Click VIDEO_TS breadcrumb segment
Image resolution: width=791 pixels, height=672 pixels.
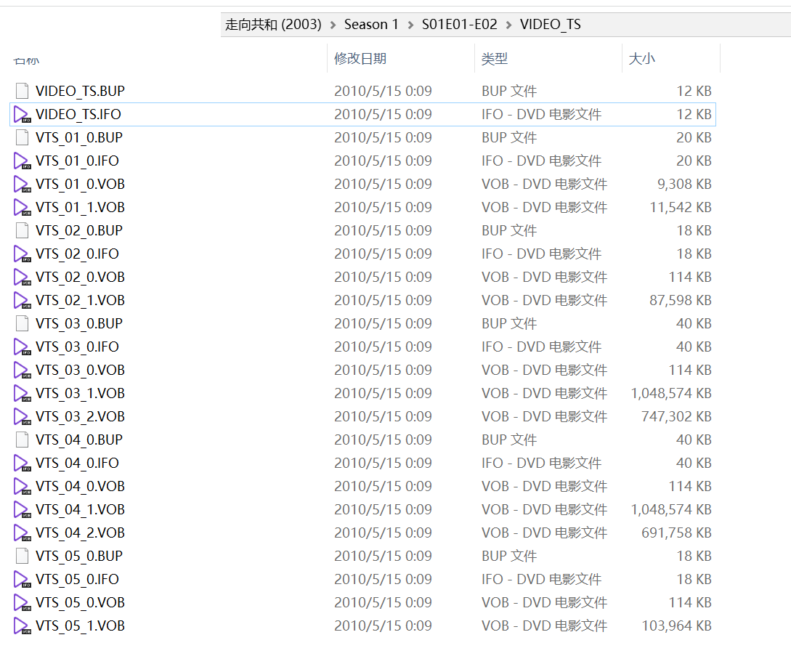click(x=551, y=24)
